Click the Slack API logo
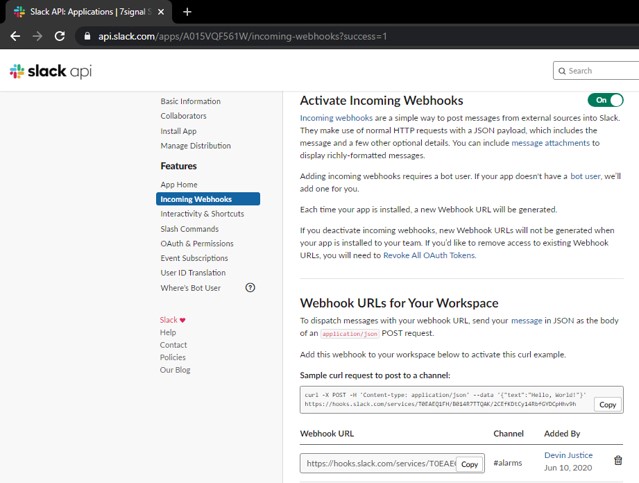639x483 pixels. tap(45, 71)
